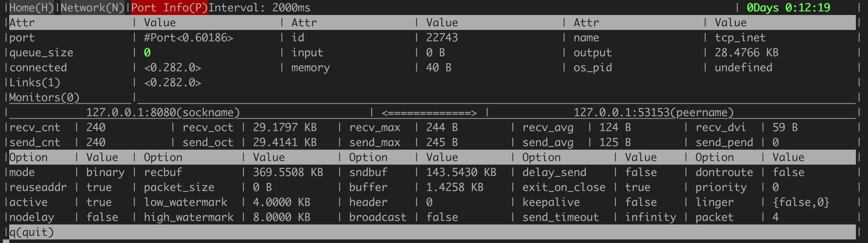Select the linger value {false,0}
This screenshot has width=868, height=243.
coord(801,202)
